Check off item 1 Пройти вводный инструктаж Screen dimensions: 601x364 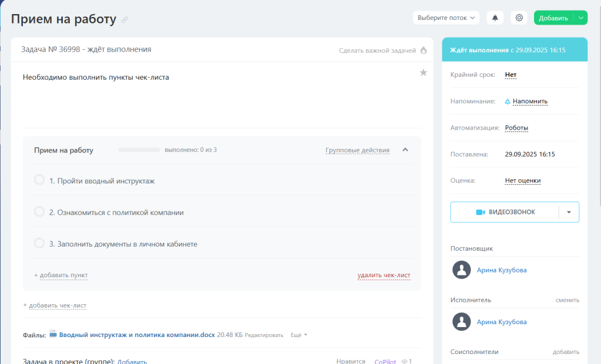(39, 180)
